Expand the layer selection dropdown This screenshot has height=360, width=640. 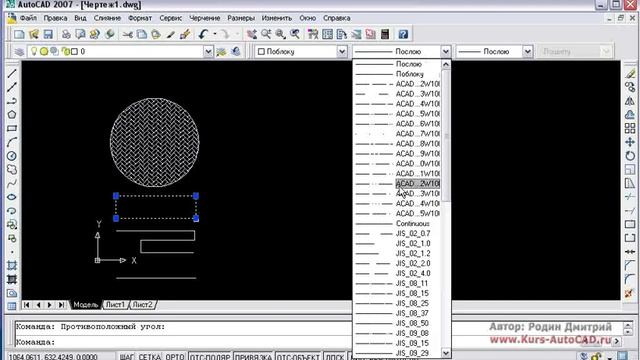[x=208, y=52]
